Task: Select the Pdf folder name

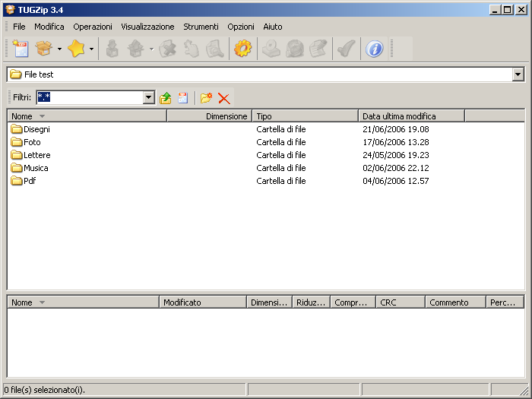Action: [x=30, y=181]
